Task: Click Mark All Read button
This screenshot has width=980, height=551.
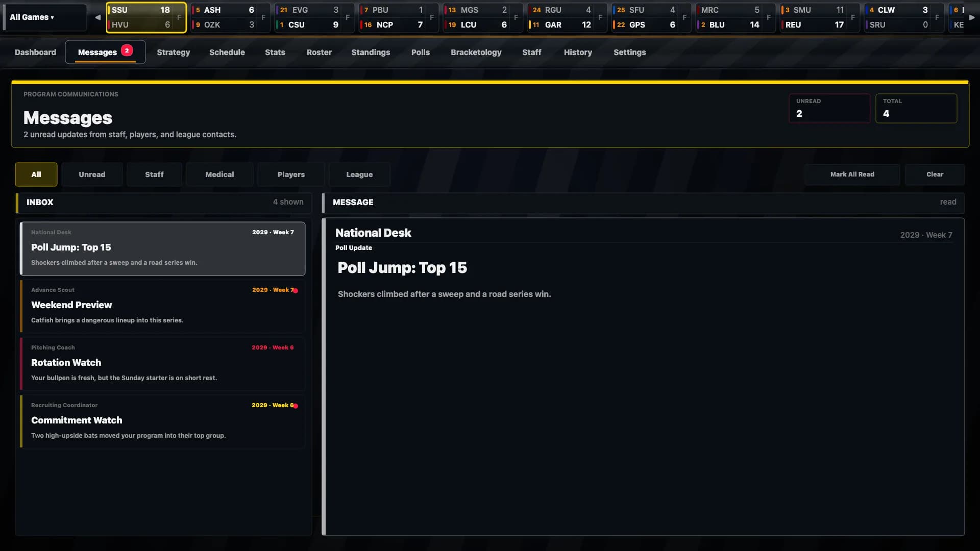Action: tap(852, 174)
